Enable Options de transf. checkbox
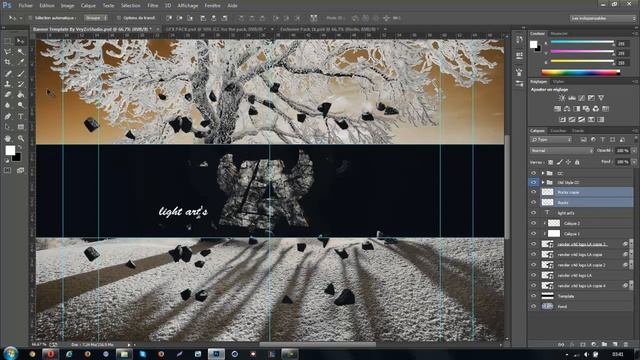 tap(119, 18)
